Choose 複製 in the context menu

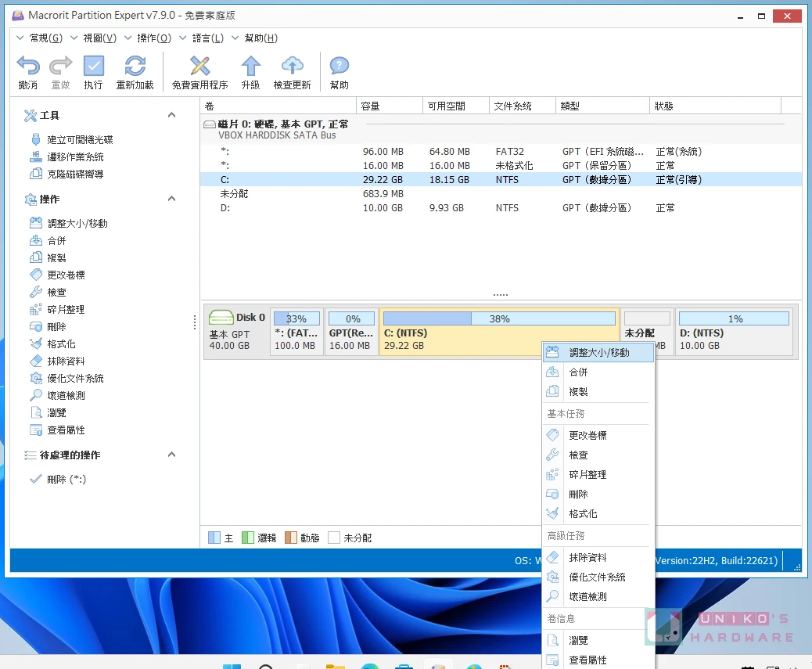(x=598, y=392)
